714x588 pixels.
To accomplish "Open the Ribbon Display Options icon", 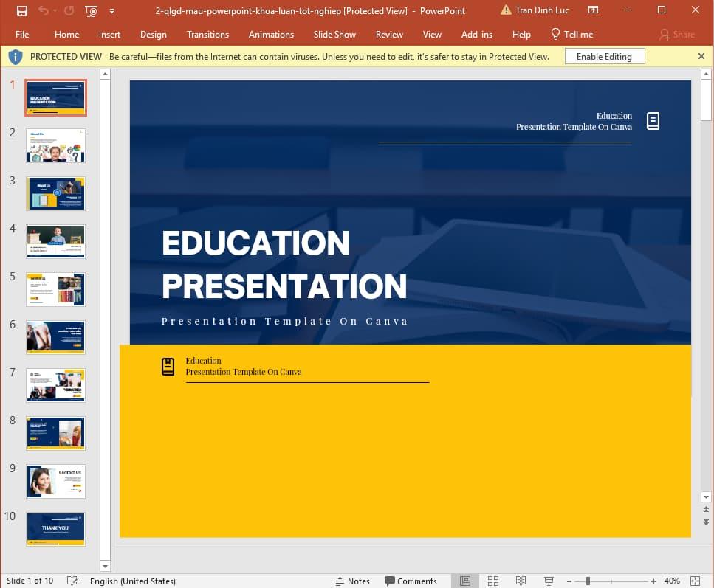I will coord(593,10).
